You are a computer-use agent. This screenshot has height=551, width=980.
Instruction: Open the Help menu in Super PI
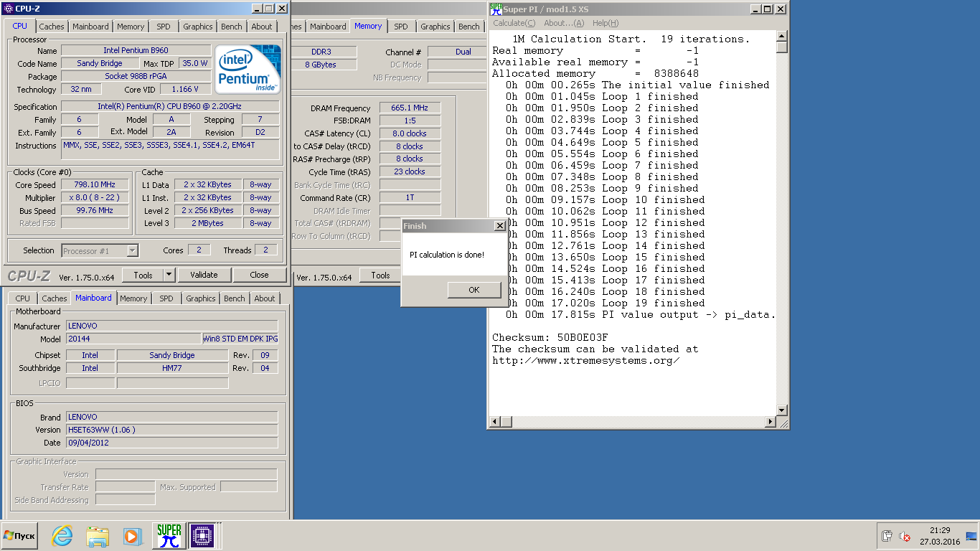(606, 23)
